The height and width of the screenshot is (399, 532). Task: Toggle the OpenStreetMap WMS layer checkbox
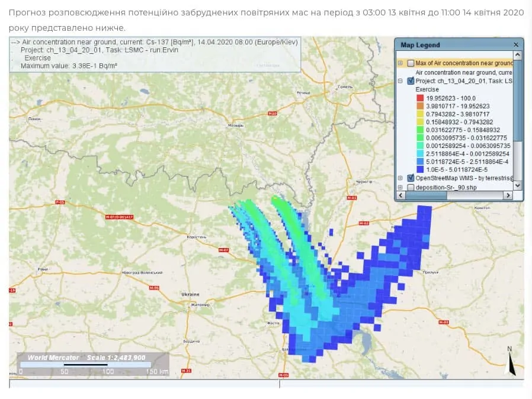411,178
